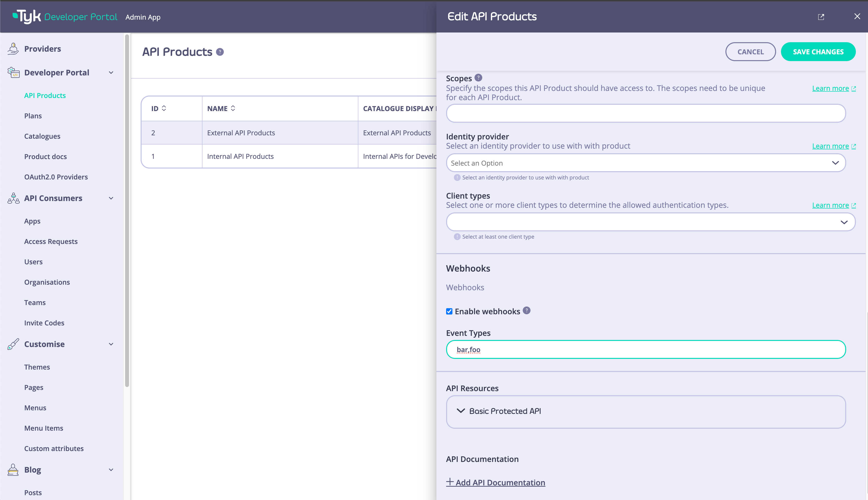The width and height of the screenshot is (868, 500).
Task: Go to OAuth2.0 Providers
Action: (56, 177)
